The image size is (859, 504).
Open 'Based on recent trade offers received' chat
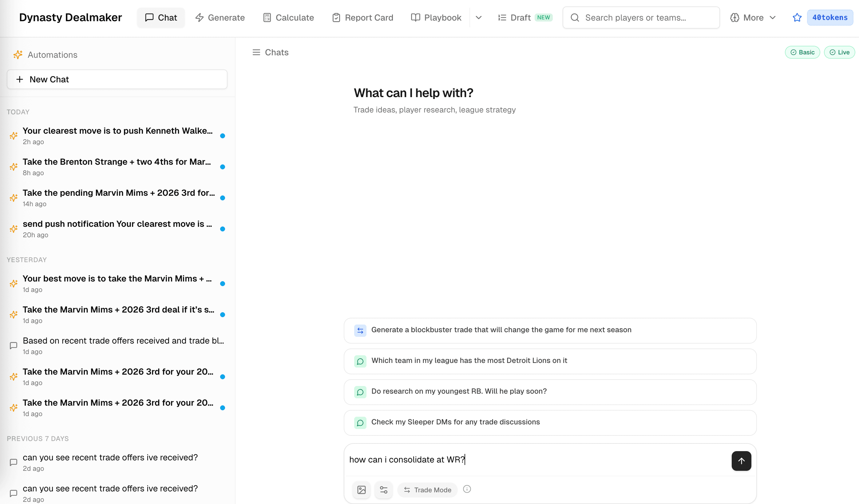117,345
